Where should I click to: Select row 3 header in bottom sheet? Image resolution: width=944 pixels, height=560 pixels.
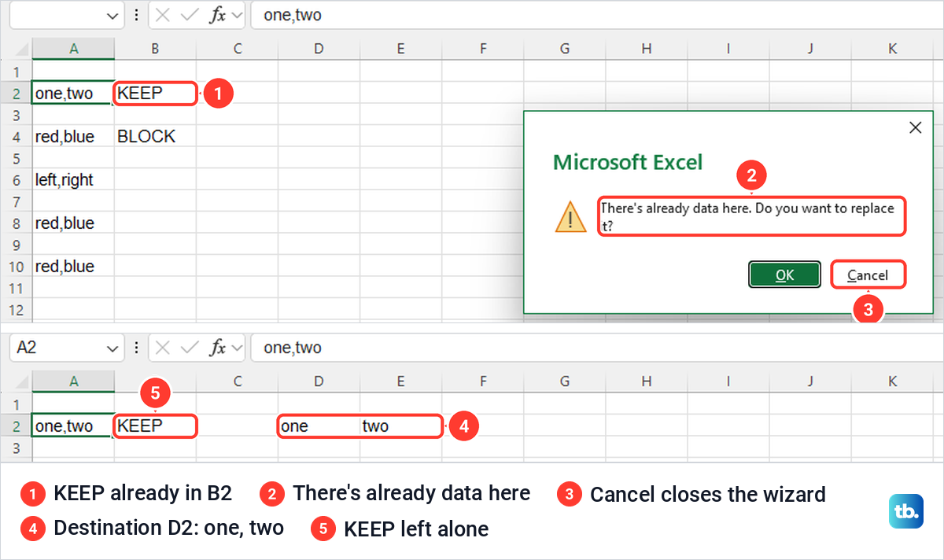pos(16,448)
